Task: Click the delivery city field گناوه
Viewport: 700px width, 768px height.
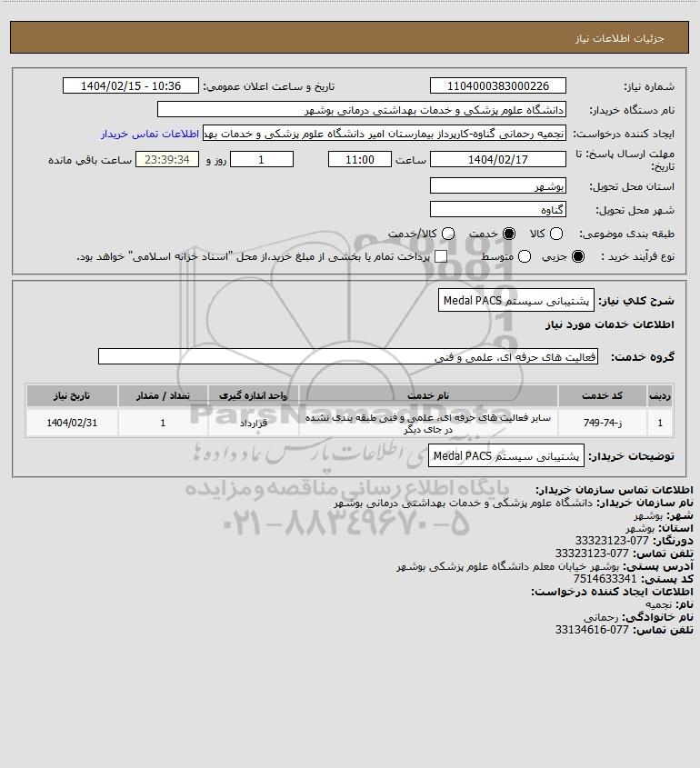Action: [x=497, y=209]
